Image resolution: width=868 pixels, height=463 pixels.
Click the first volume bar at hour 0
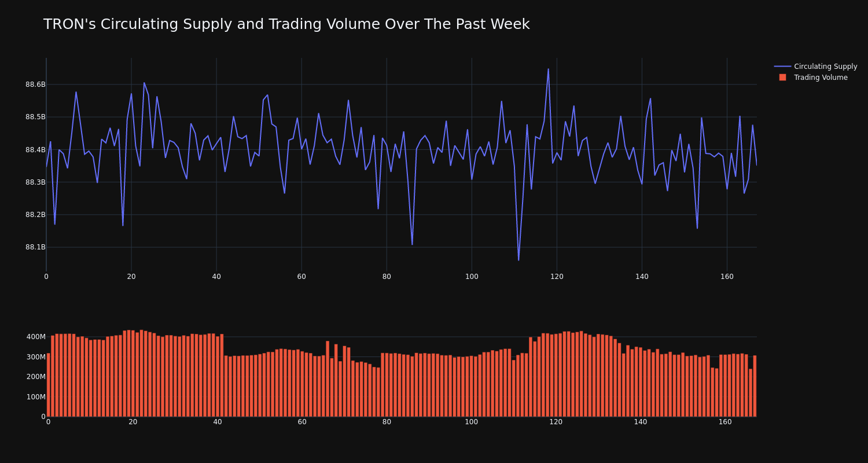coord(48,385)
